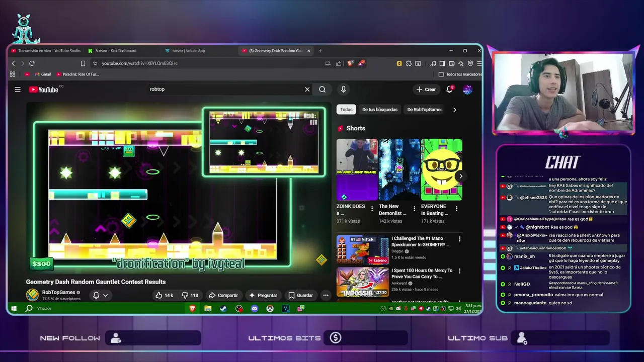Start voice search with the microphone
The width and height of the screenshot is (644, 362).
coord(344,89)
